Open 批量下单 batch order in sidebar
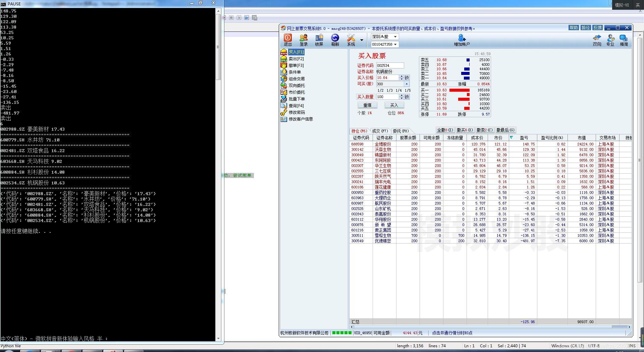The width and height of the screenshot is (644, 352). coord(297,99)
